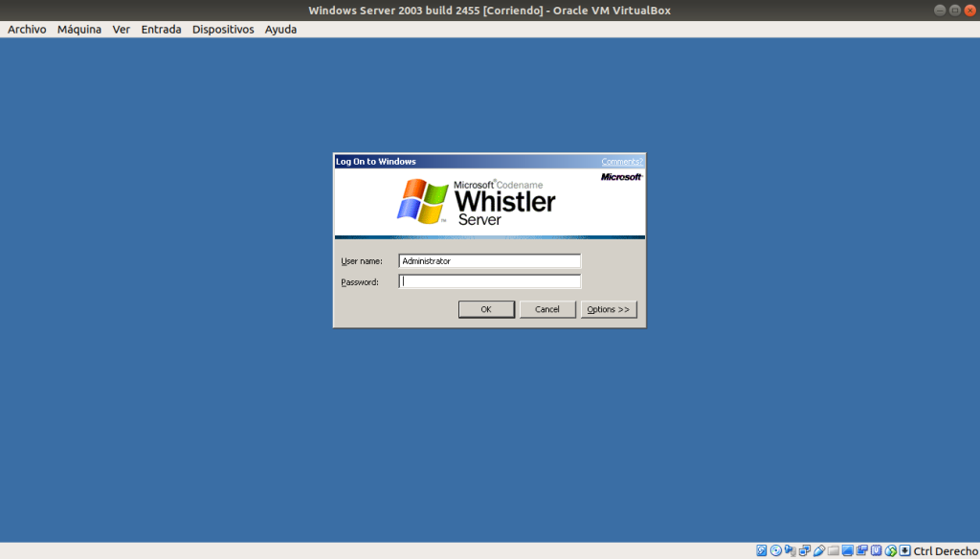Viewport: 980px width, 559px height.
Task: Open the Ver menu
Action: click(x=122, y=30)
